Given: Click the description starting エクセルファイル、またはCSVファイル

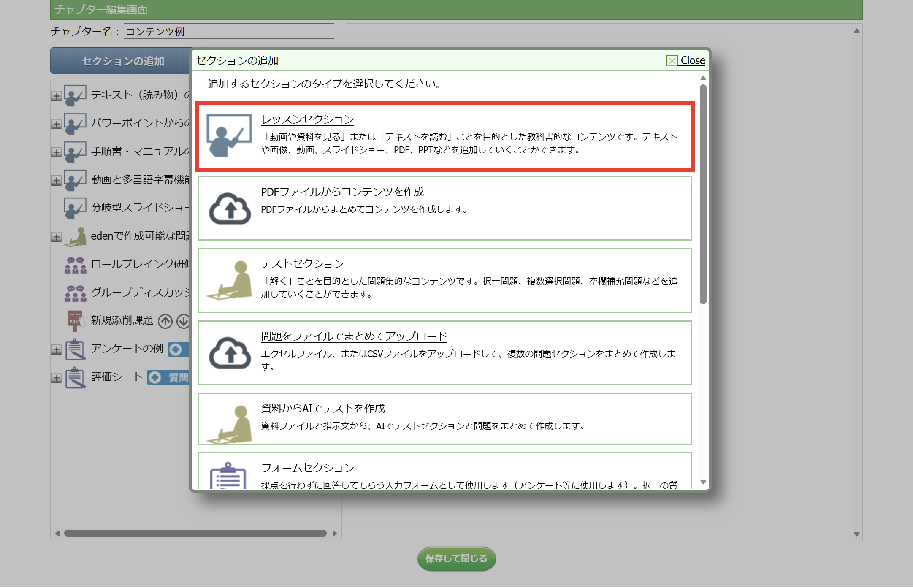Looking at the screenshot, I should pos(468,360).
